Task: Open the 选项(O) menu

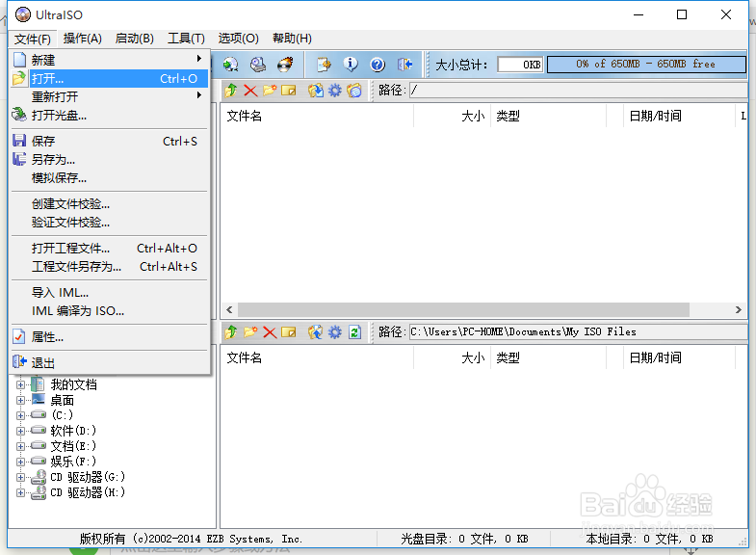Action: [238, 39]
